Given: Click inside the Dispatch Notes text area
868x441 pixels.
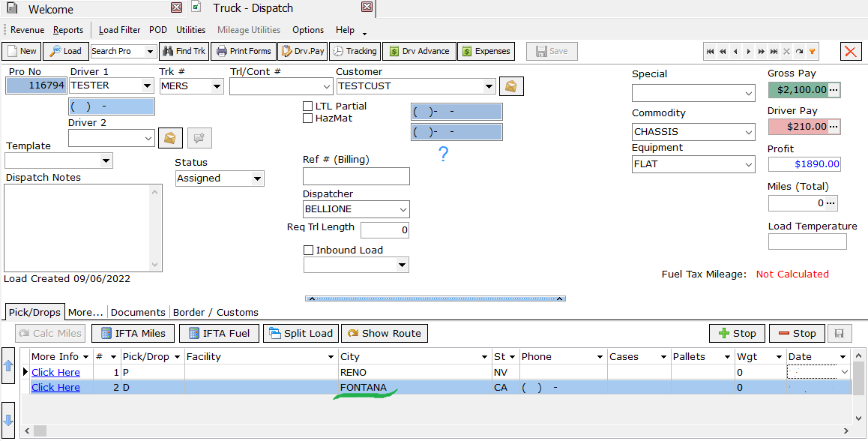Looking at the screenshot, I should (x=77, y=226).
